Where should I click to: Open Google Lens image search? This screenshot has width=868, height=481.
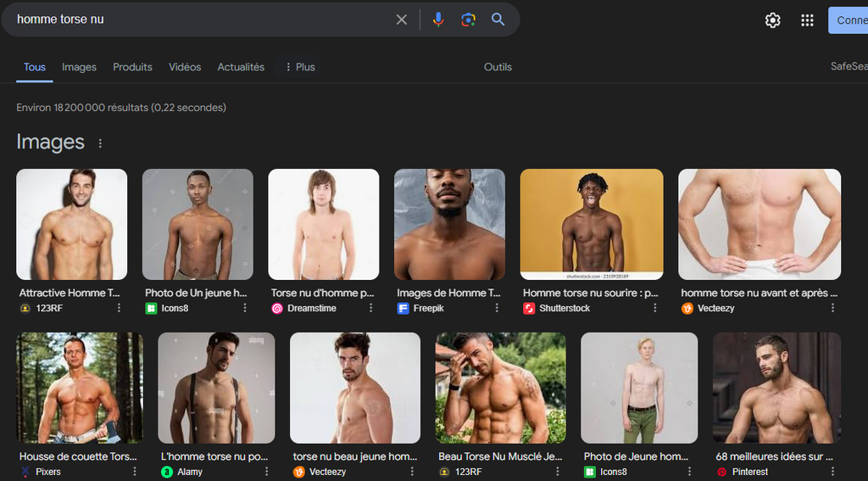[468, 20]
